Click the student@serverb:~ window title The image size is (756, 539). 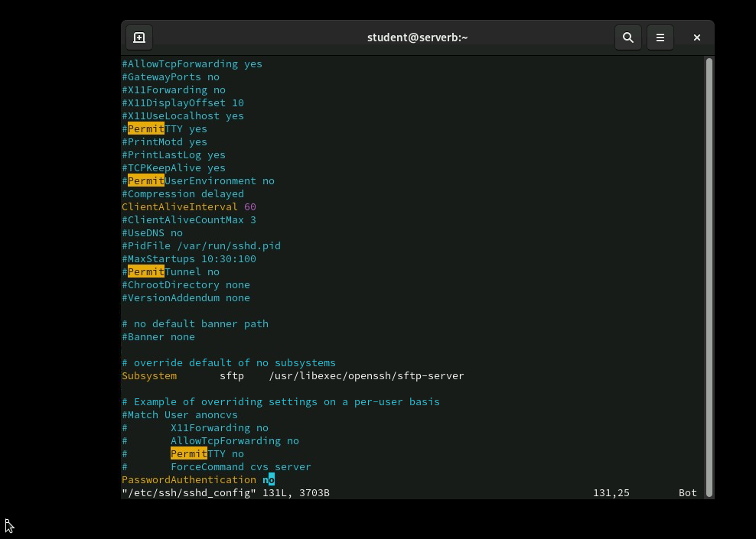pos(418,37)
